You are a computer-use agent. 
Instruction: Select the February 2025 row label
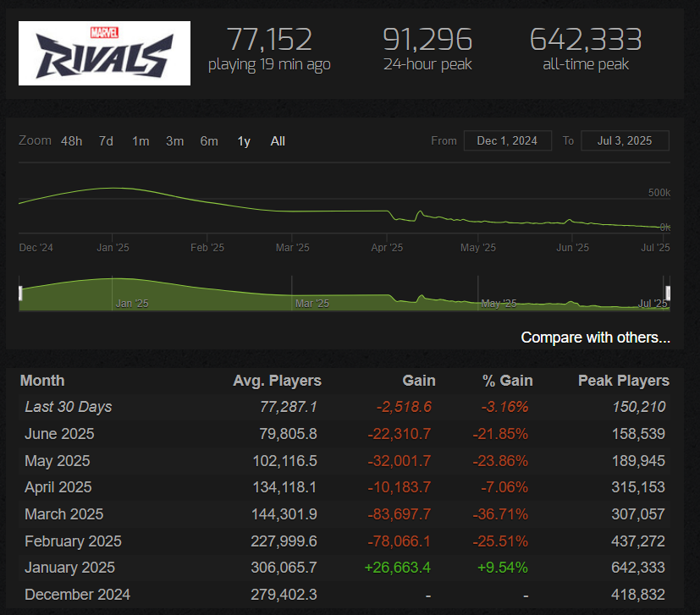click(73, 541)
